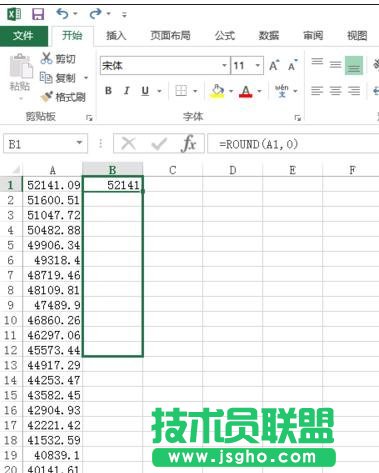Viewport: 379px width, 473px height.
Task: Align text left
Action: (x=317, y=91)
